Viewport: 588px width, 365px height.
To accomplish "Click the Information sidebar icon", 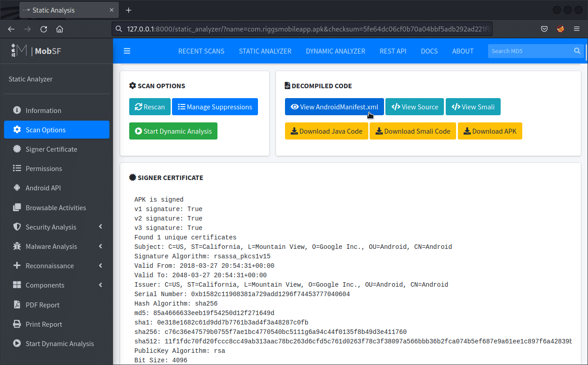I will point(17,110).
